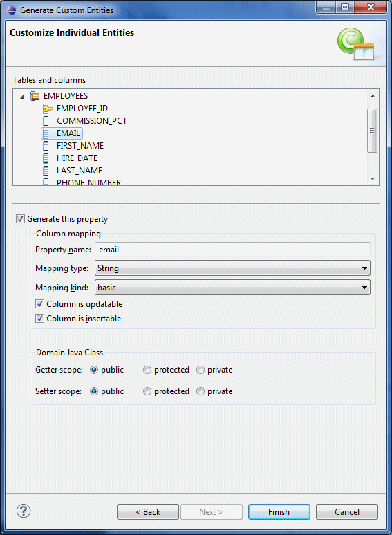This screenshot has width=392, height=535.
Task: Click the COMMISSION_PCT column icon
Action: (x=46, y=121)
